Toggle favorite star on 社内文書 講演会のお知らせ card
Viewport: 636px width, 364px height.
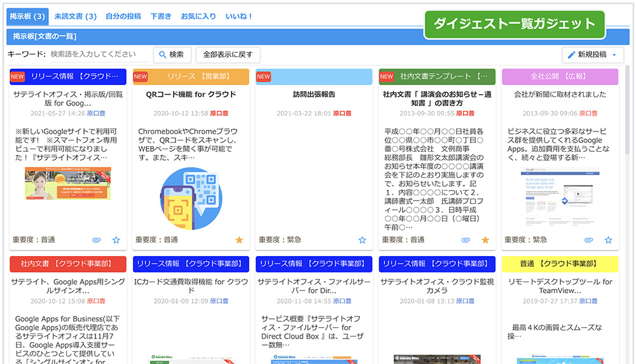(485, 240)
